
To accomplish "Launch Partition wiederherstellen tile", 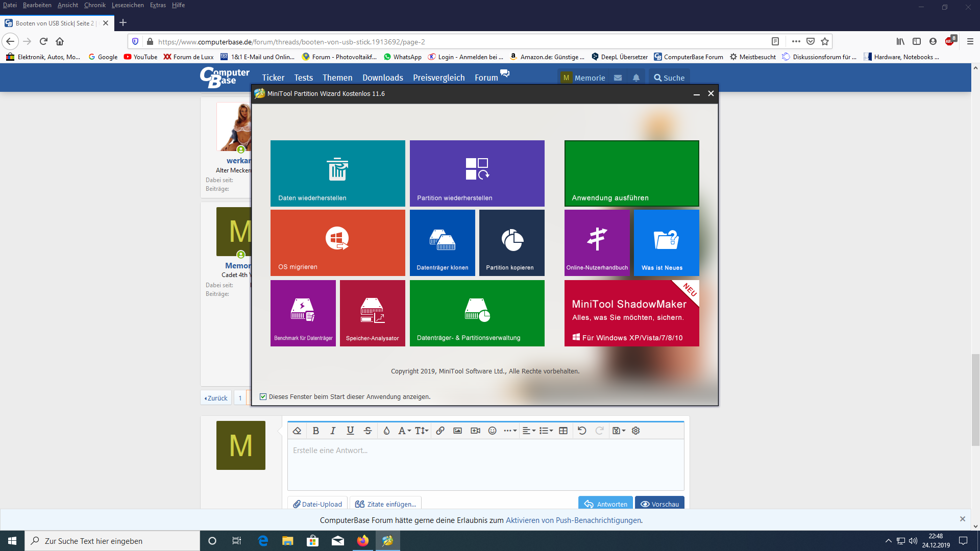I will pos(477,173).
